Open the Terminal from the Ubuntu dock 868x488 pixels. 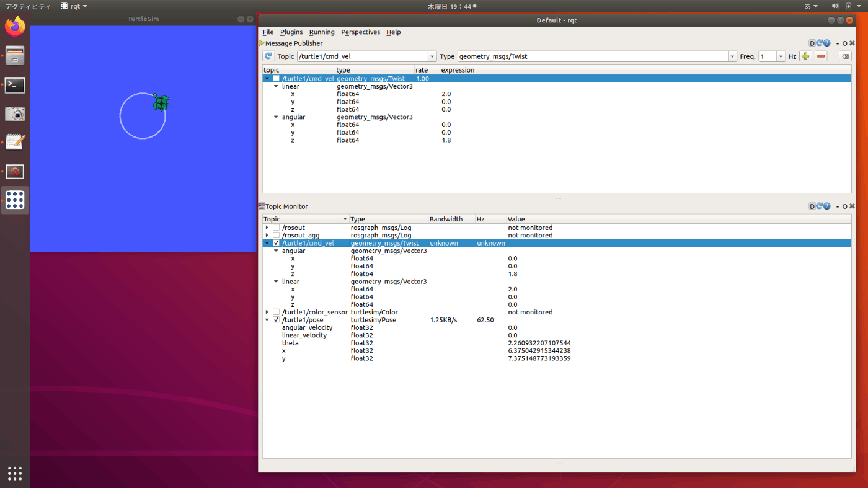pyautogui.click(x=15, y=86)
